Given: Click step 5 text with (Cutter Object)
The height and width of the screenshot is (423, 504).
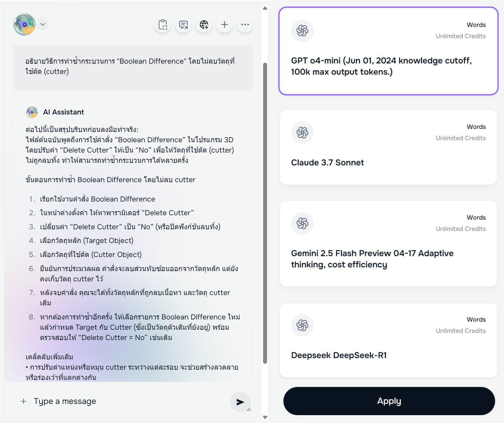Looking at the screenshot, I should 91,255.
